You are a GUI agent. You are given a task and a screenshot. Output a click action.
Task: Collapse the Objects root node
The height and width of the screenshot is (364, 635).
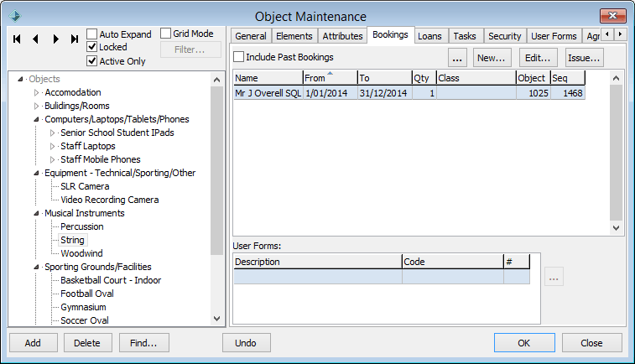pos(20,79)
